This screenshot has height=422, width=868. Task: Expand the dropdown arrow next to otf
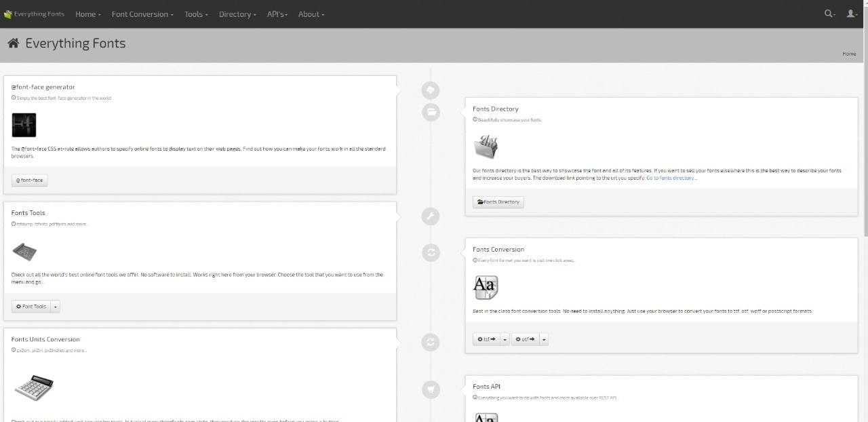544,339
